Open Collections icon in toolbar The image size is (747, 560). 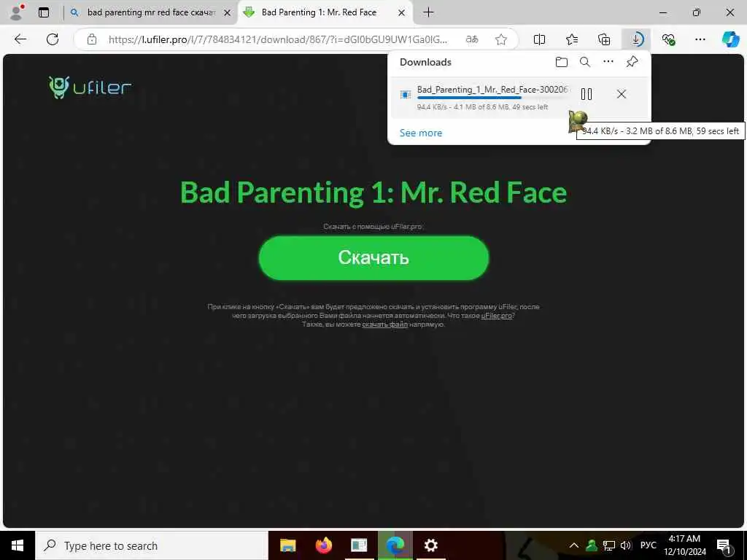click(604, 39)
